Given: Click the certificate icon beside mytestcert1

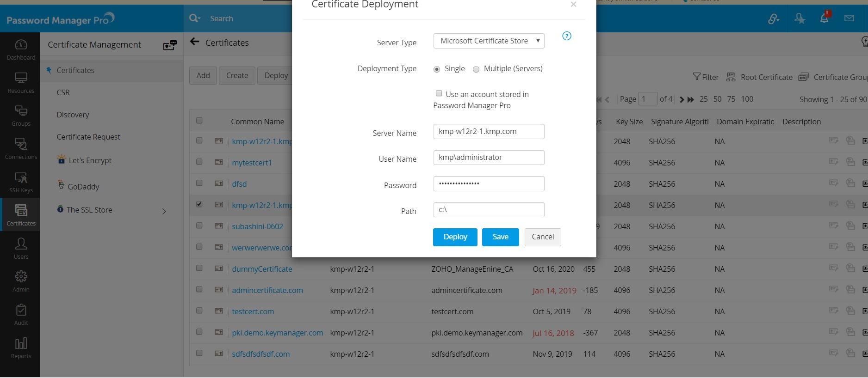Looking at the screenshot, I should pyautogui.click(x=219, y=162).
